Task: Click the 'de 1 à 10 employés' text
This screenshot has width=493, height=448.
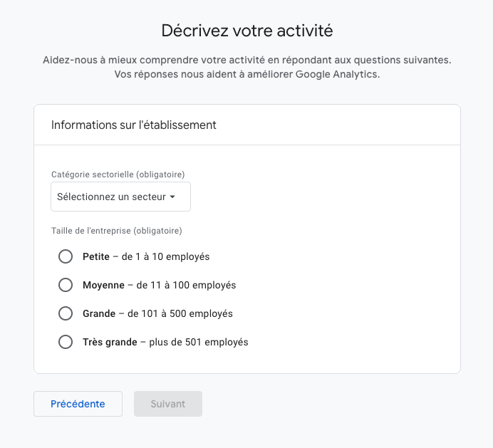Action: tap(165, 256)
